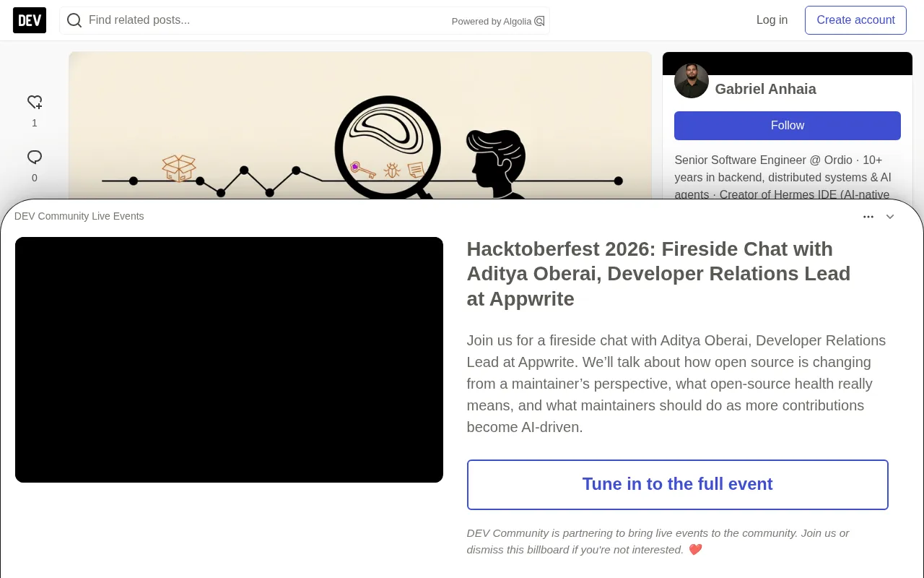
Task: Open the billboard three-dots options menu
Action: [x=868, y=217]
